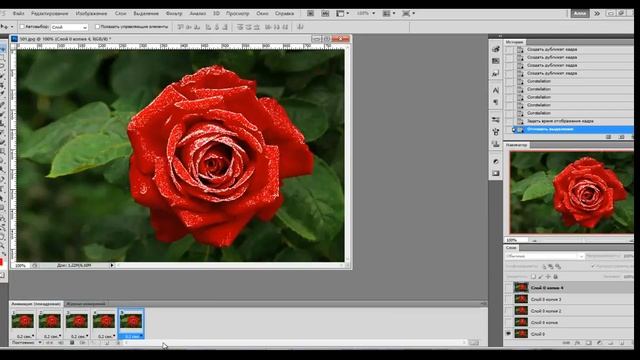Open the screen mode dropdown
This screenshot has height=360, width=640.
tap(408, 13)
